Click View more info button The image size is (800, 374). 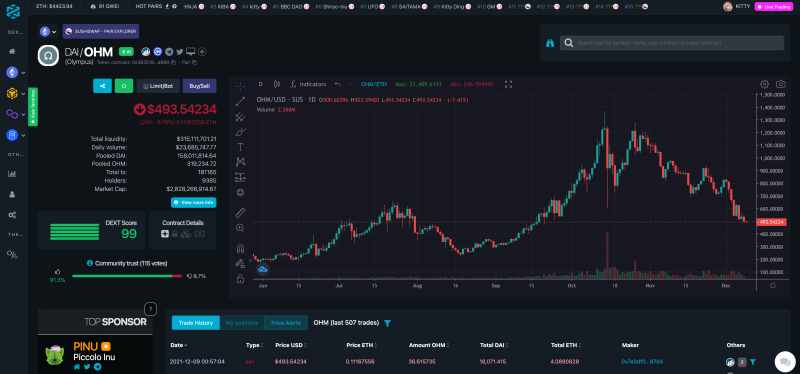pyautogui.click(x=194, y=203)
